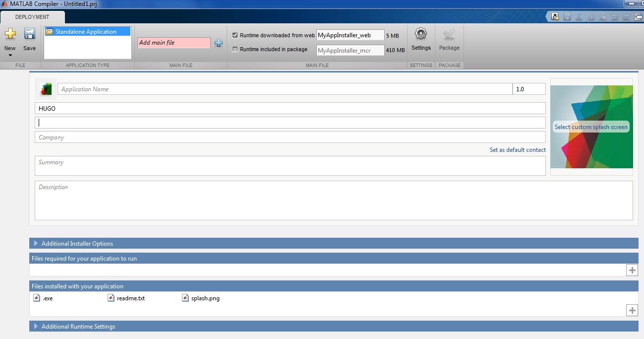Click the readme.txt file name
This screenshot has width=644, height=339.
(131, 298)
